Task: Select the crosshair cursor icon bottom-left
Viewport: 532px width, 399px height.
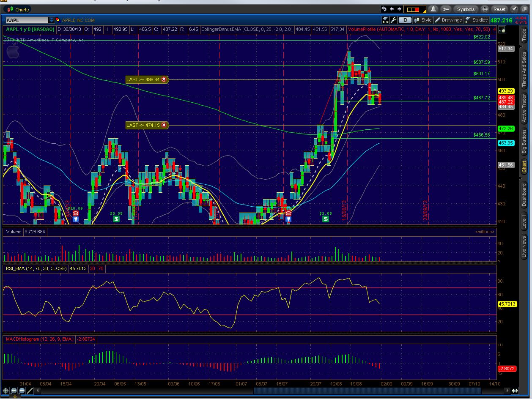Action: [6, 391]
